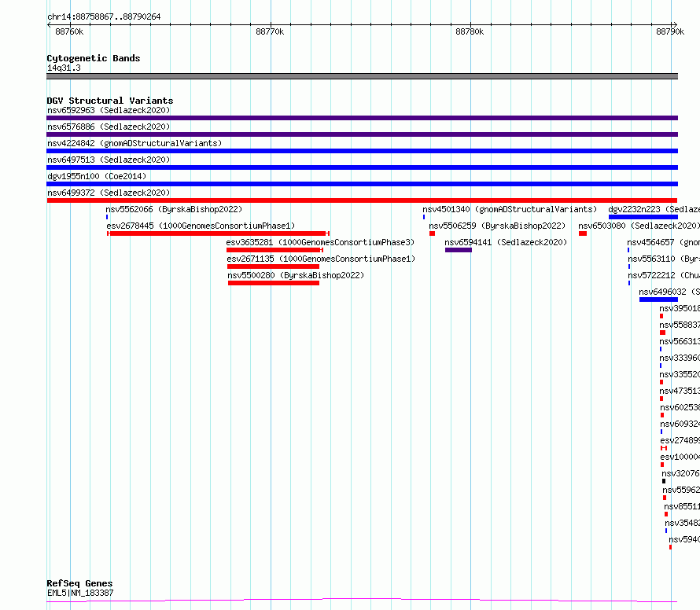Click the red bar under nsv6499372
This screenshot has height=610, width=700.
(362, 200)
